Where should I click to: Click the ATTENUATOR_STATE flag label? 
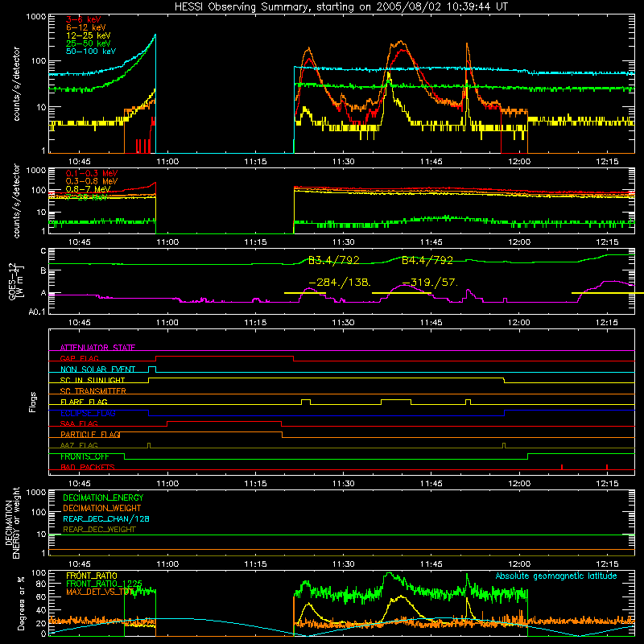[x=97, y=348]
